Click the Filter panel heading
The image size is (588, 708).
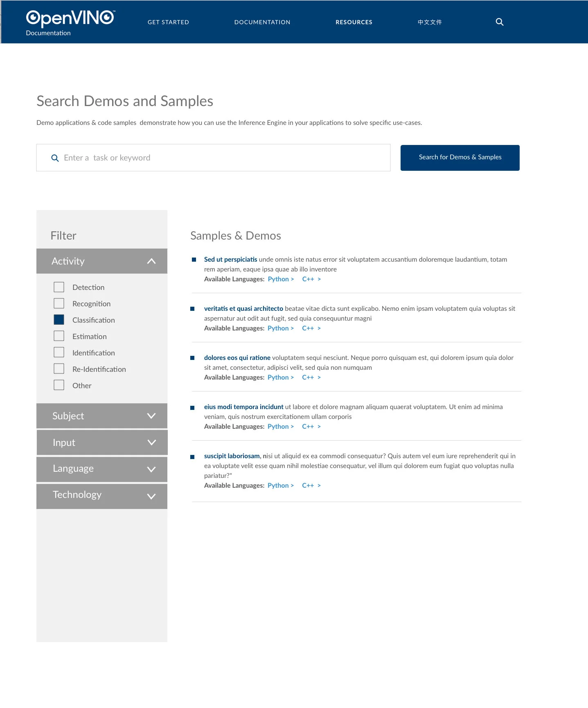(63, 236)
